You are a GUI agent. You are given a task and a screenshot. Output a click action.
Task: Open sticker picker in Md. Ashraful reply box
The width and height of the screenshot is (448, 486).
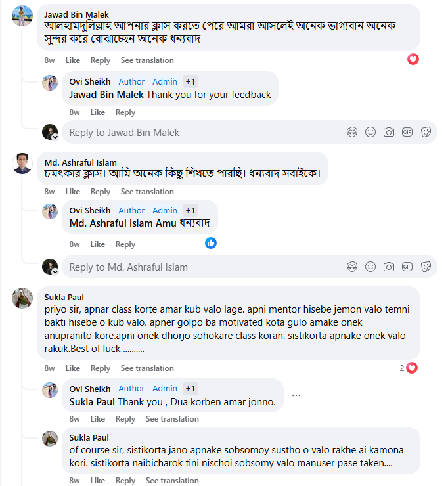[426, 267]
